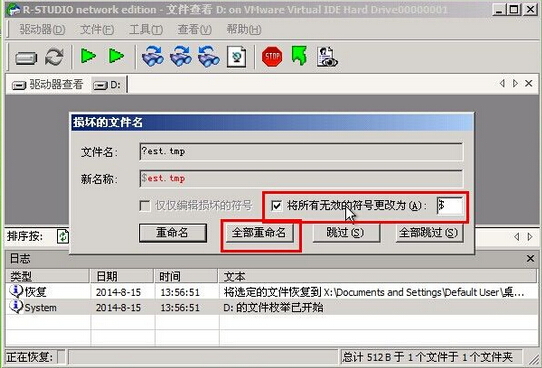This screenshot has height=368, width=542.
Task: Click the drive icon in the toolbar
Action: [26, 57]
